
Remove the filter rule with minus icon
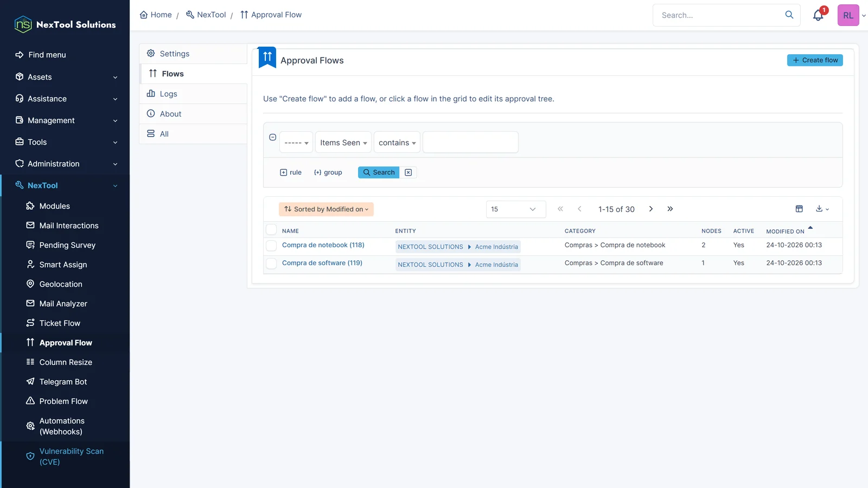[x=273, y=137]
